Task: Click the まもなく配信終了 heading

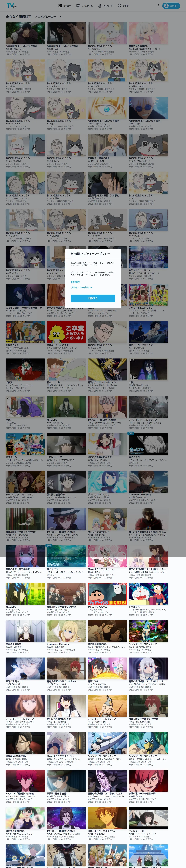Action: (19, 16)
